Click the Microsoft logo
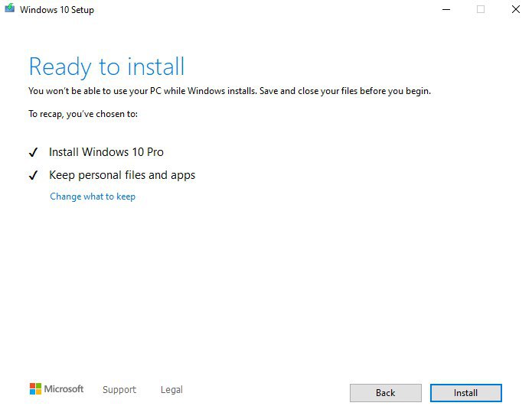The height and width of the screenshot is (419, 532). click(57, 389)
